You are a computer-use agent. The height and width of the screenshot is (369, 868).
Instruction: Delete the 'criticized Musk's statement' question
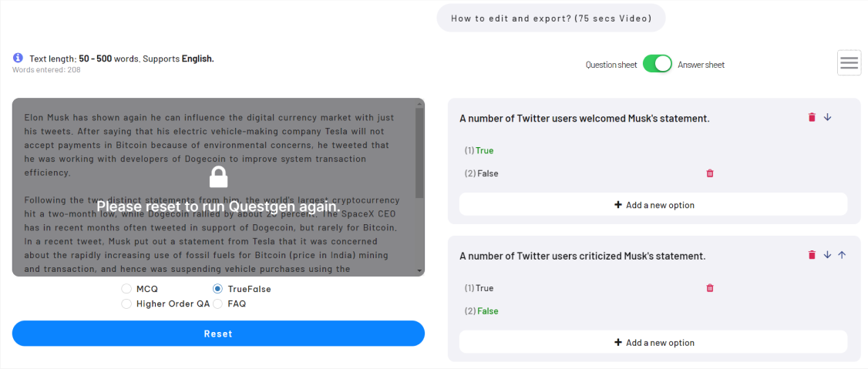click(812, 255)
